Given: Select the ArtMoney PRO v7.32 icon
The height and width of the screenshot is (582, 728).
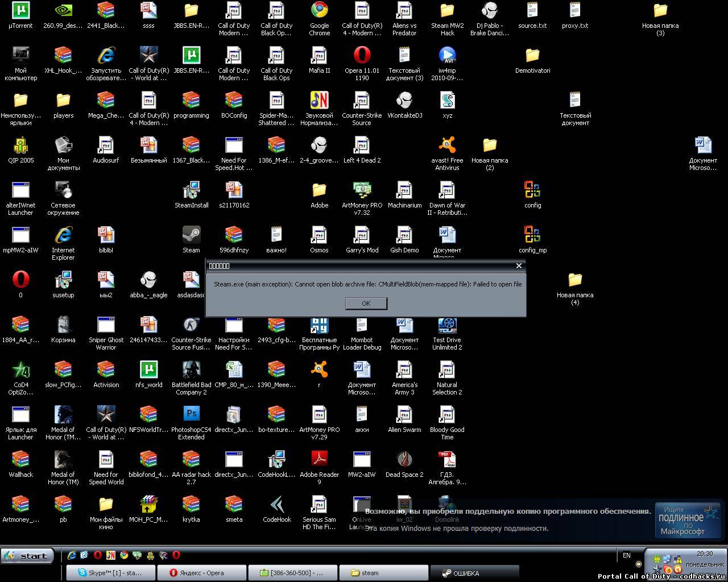Looking at the screenshot, I should point(362,198).
